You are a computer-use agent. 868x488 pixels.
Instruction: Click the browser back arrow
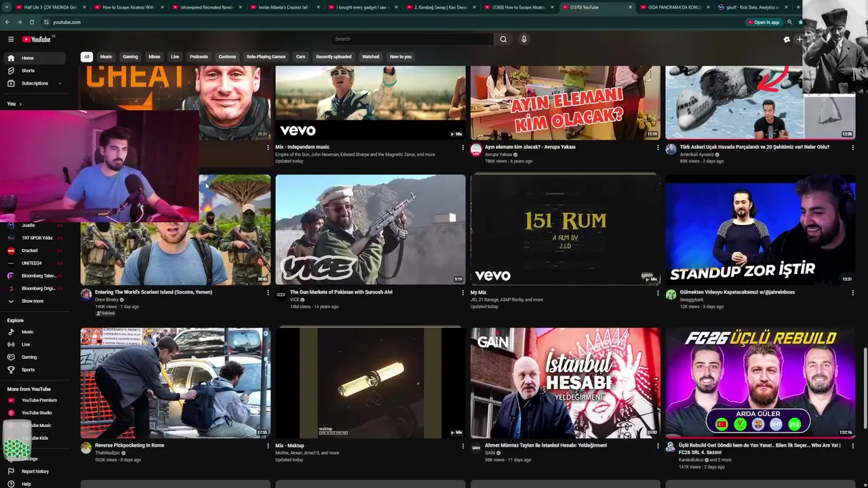[x=9, y=22]
